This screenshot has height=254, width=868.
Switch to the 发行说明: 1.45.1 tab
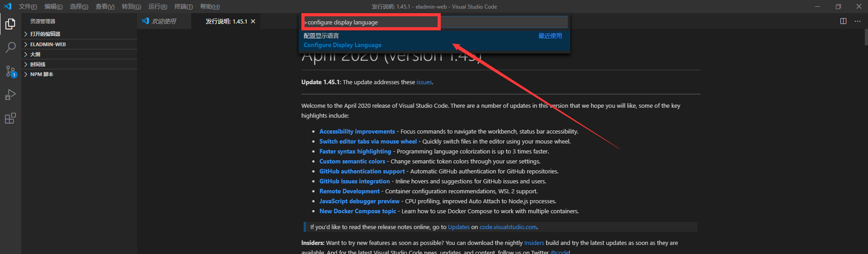(226, 21)
